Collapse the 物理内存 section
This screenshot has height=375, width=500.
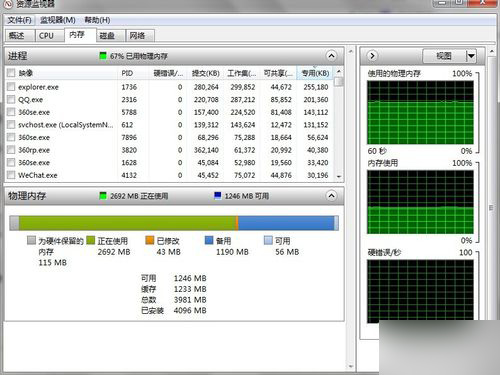point(331,196)
